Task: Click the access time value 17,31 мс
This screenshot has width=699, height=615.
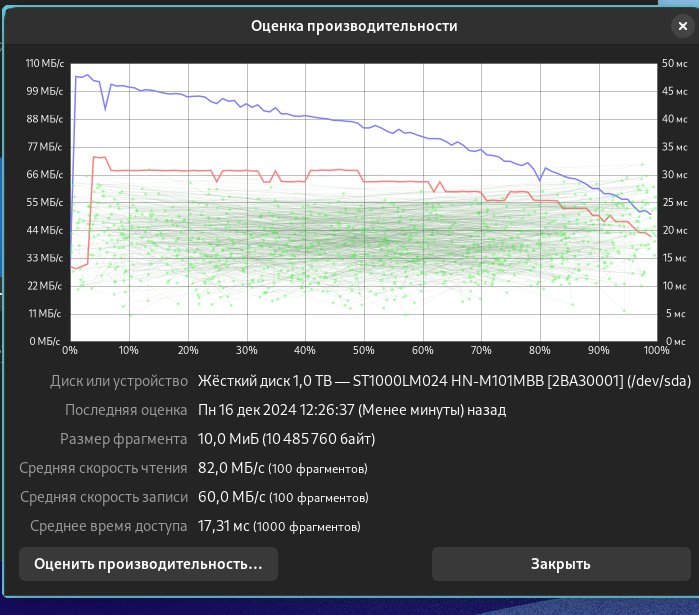Action: pyautogui.click(x=223, y=526)
